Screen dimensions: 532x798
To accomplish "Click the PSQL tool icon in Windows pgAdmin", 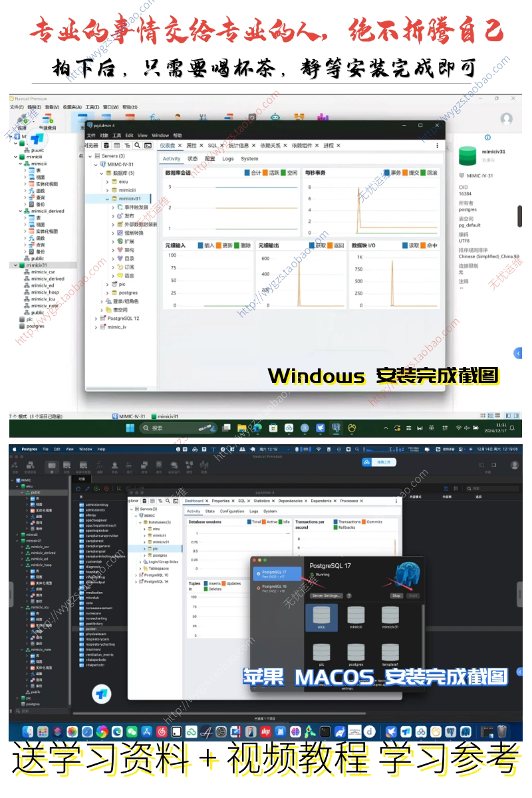I will (x=148, y=145).
